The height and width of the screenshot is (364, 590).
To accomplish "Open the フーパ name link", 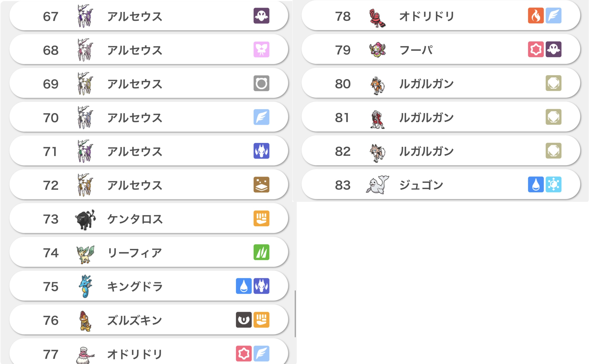I will (416, 50).
